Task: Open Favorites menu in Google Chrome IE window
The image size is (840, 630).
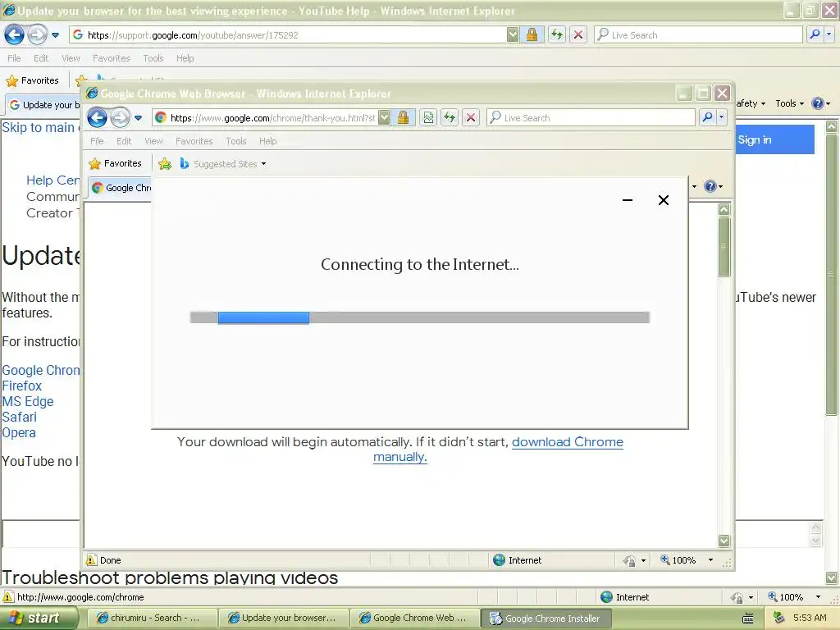Action: 194,141
